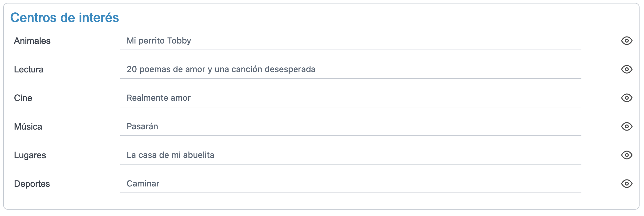Click the eye icon on the Lugares row
The image size is (644, 216).
tap(627, 155)
